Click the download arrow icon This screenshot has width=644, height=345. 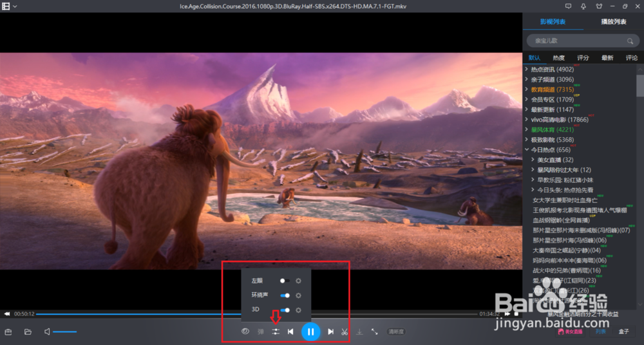[x=359, y=331]
